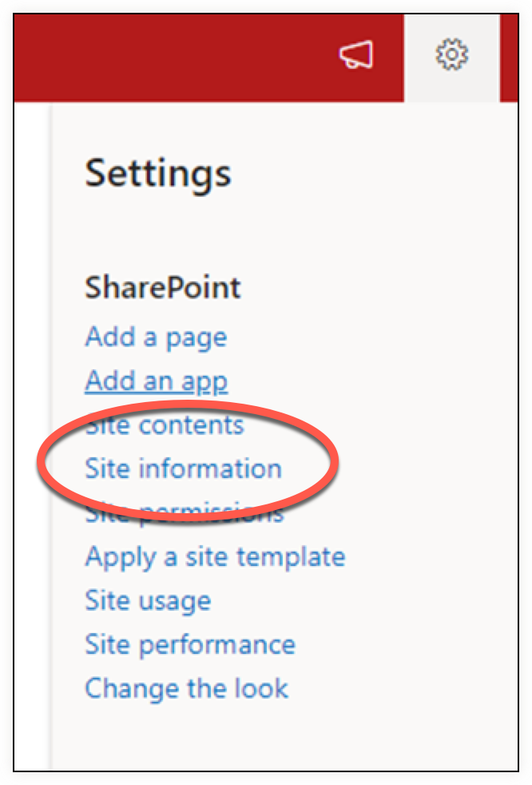Open the Settings gear icon

[x=451, y=54]
